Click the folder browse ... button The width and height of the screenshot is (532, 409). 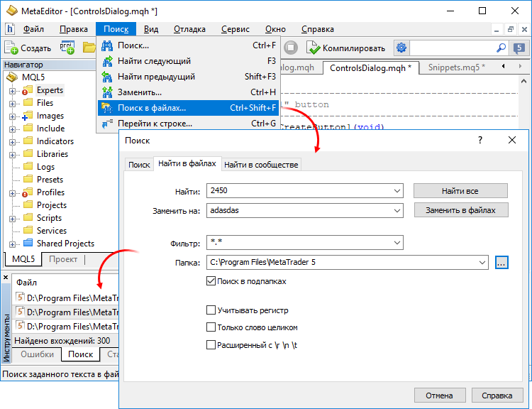(x=501, y=262)
